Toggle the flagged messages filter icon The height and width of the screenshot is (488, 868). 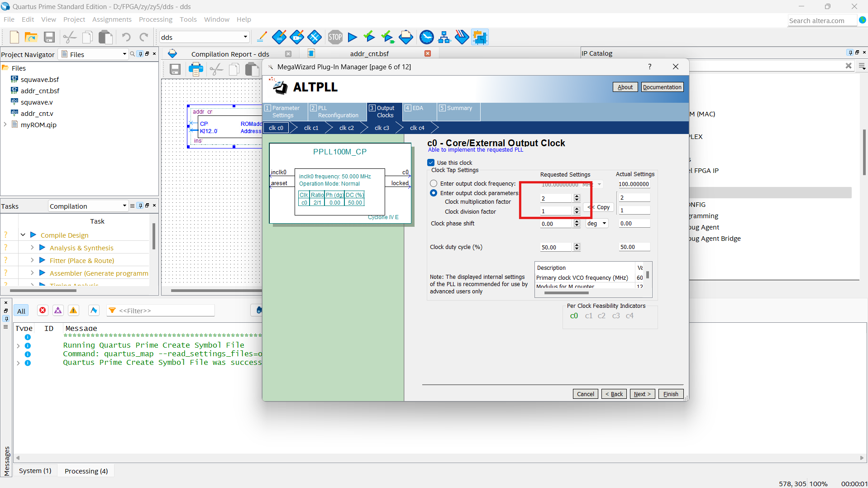94,311
